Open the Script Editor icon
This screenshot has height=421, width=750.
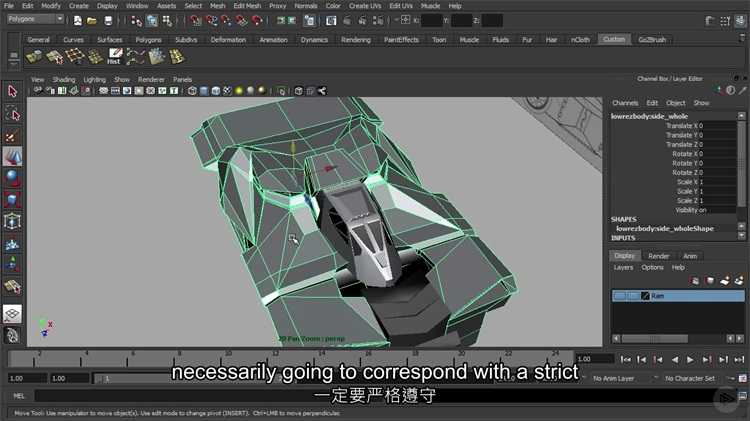742,396
